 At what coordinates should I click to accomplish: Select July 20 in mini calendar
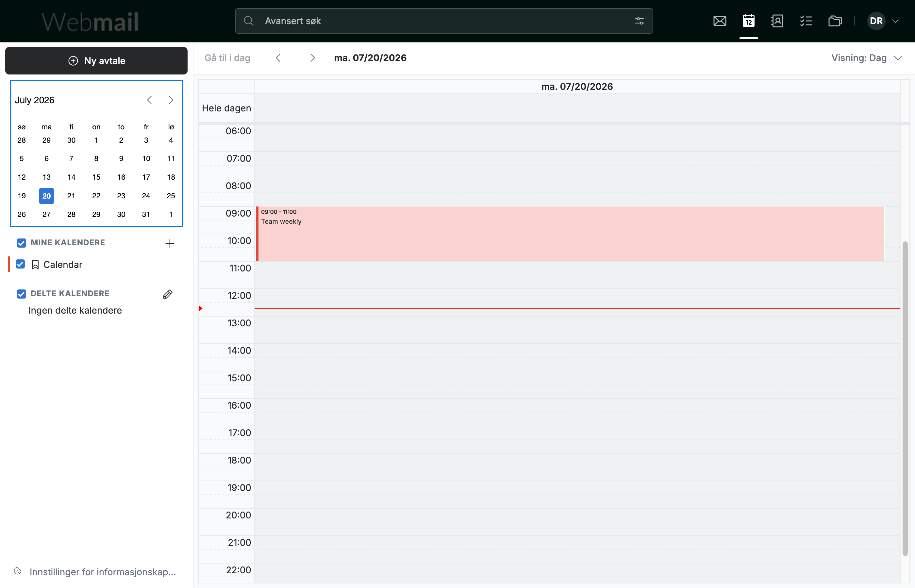pos(47,196)
